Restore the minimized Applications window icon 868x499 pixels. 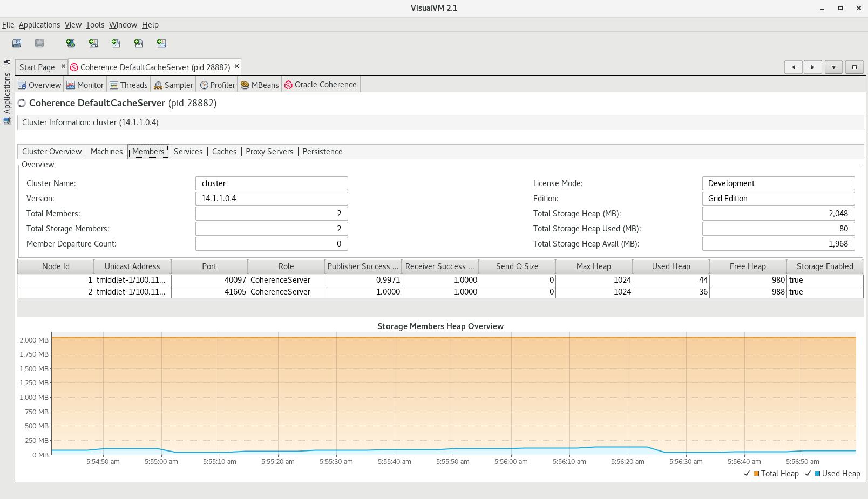click(7, 63)
